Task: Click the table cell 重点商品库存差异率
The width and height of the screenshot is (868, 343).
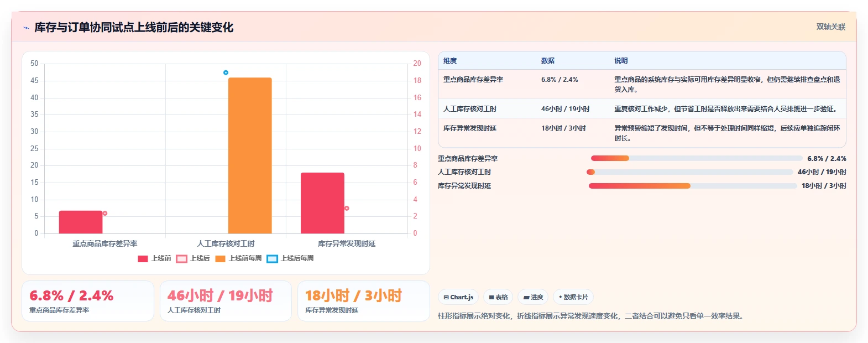Action: coord(473,80)
